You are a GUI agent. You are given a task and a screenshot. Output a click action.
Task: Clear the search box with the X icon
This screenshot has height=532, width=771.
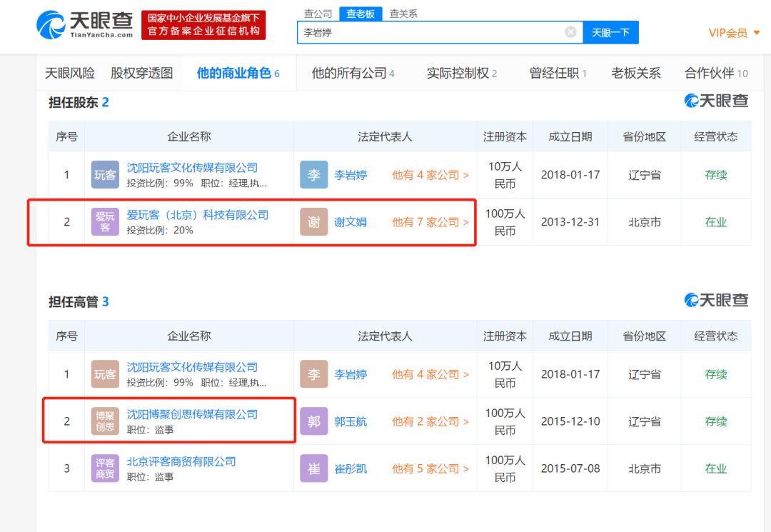tap(570, 32)
